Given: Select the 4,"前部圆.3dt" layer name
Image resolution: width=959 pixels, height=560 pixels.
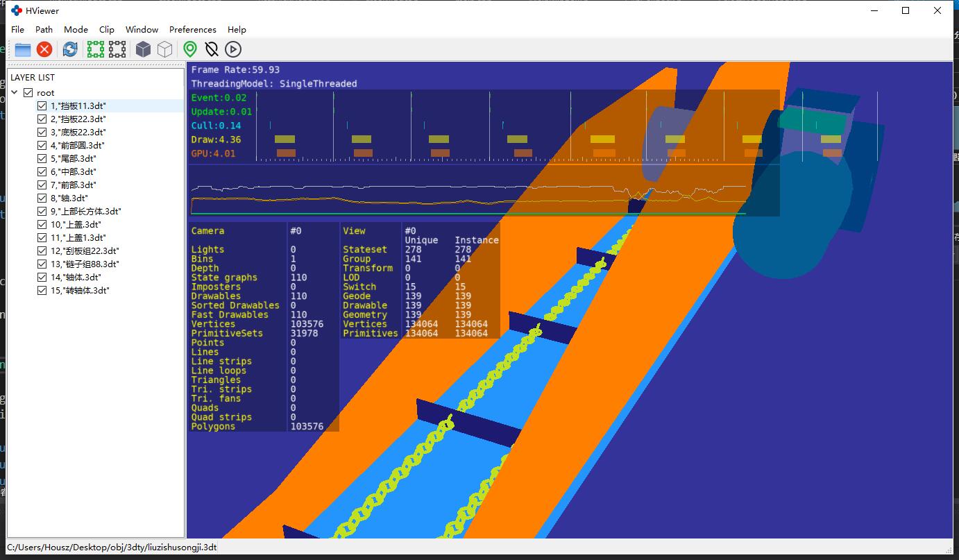Looking at the screenshot, I should click(77, 145).
